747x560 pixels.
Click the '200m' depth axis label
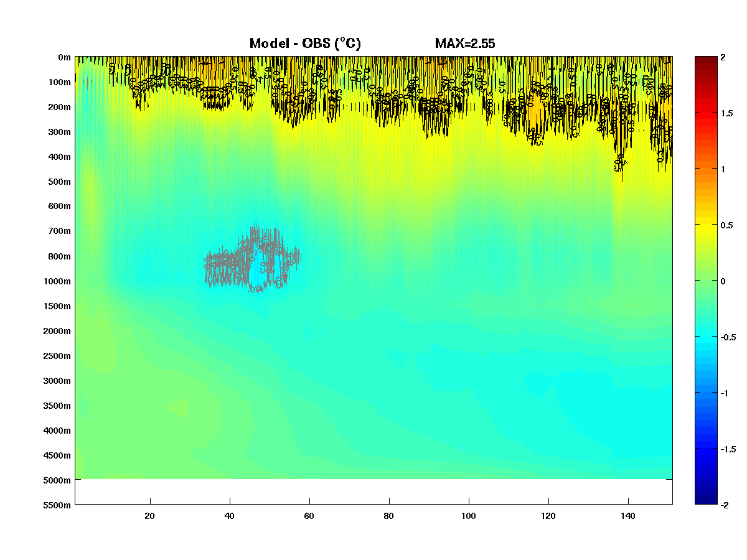click(60, 107)
